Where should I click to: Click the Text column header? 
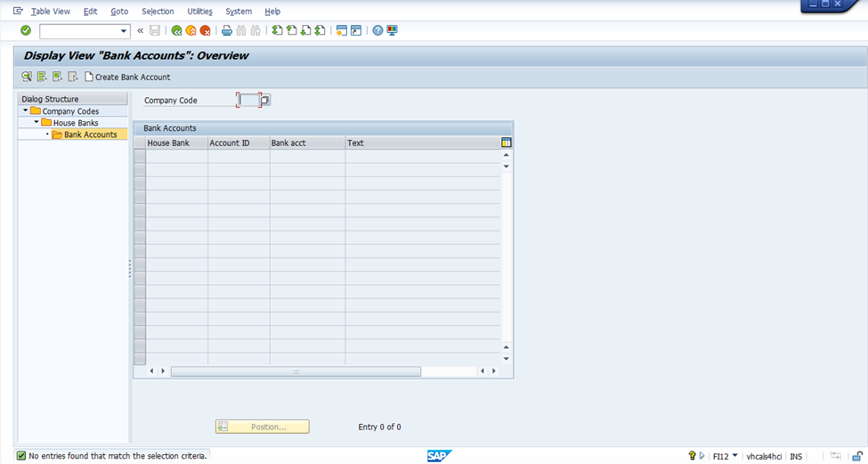point(422,142)
